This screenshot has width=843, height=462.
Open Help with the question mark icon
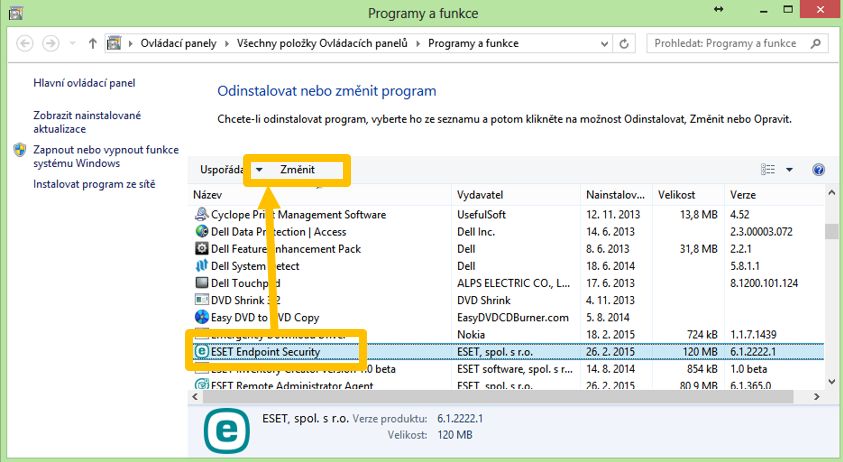pos(818,169)
